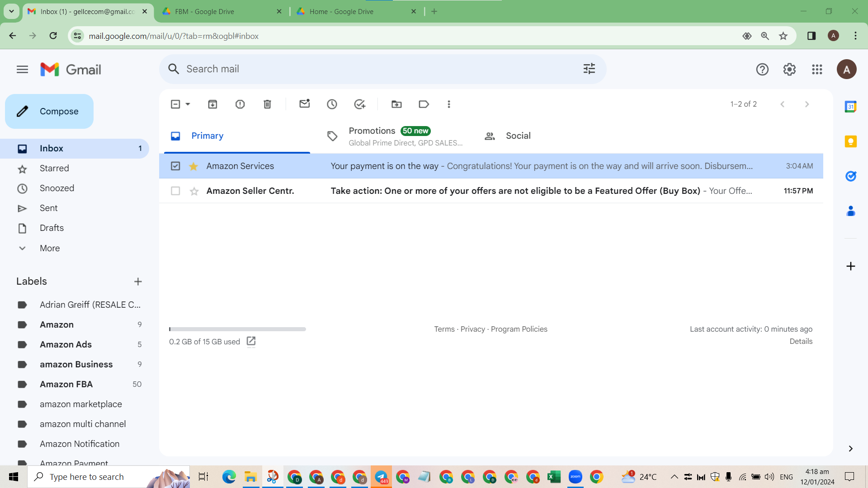
Task: Open storage management external link icon
Action: [251, 341]
